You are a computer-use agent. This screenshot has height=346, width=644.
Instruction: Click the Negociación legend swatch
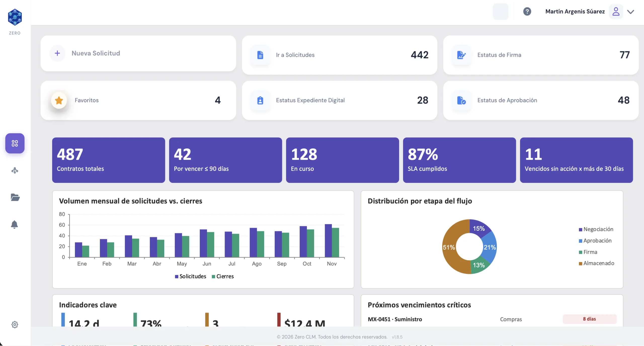click(x=580, y=230)
